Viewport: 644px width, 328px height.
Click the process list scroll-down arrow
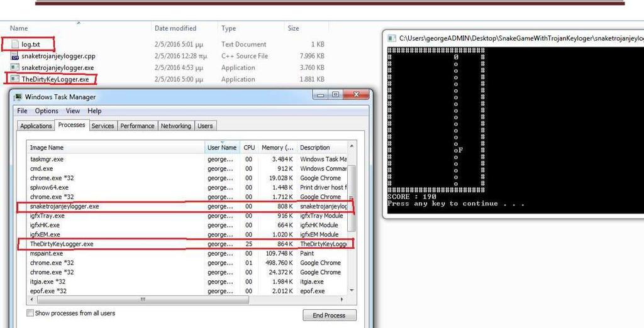point(352,290)
